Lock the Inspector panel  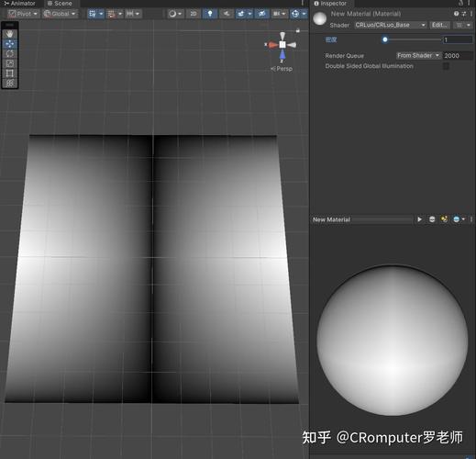[460, 3]
